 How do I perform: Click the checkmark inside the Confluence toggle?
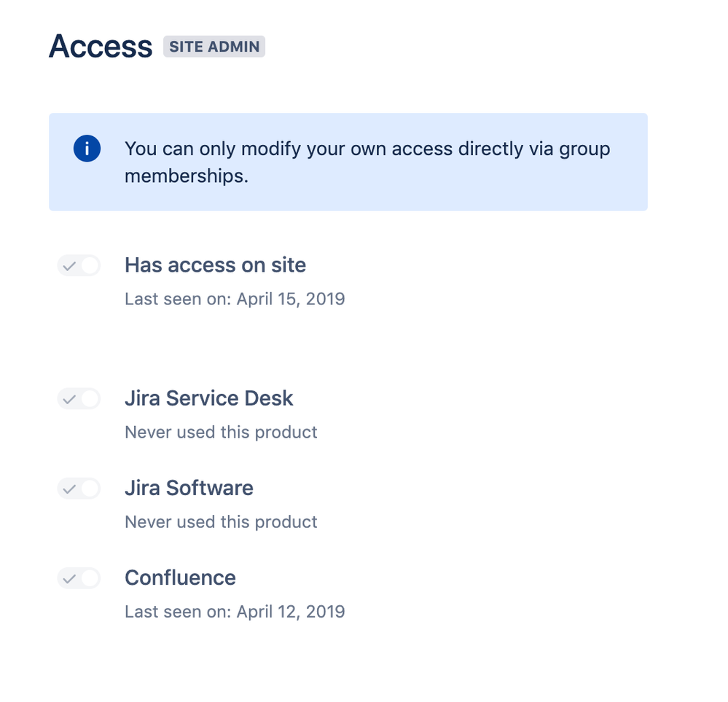pos(69,579)
